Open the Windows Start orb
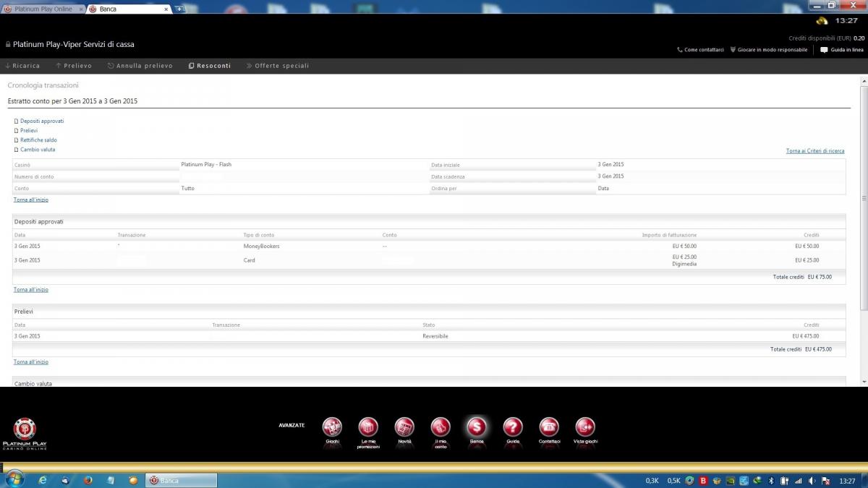Image resolution: width=868 pixels, height=488 pixels. [x=14, y=479]
